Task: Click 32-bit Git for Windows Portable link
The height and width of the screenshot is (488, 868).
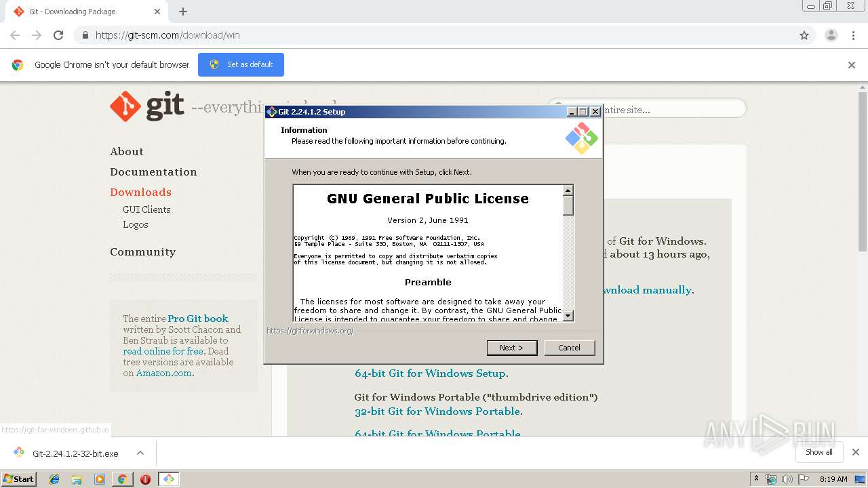Action: (x=437, y=411)
